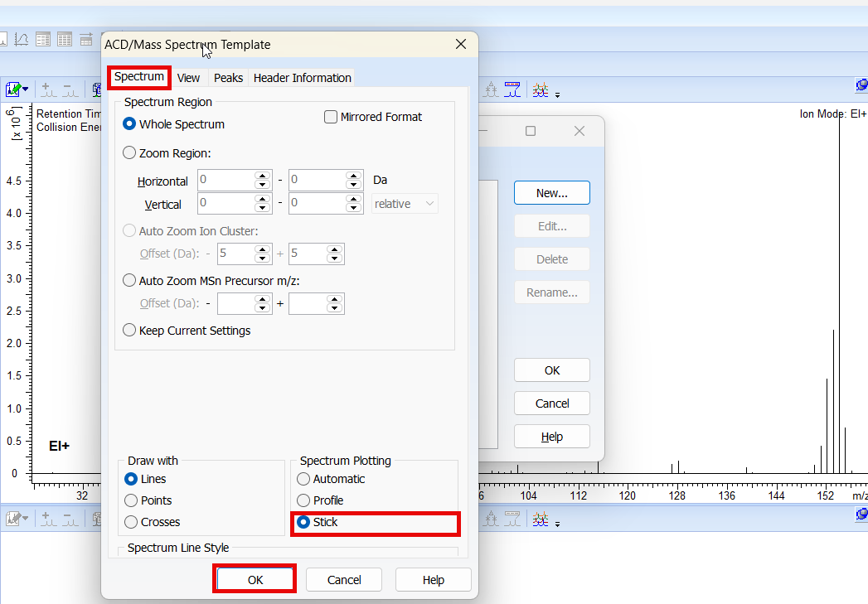
Task: Decrease the Vertical end value with down arrow
Action: (353, 208)
